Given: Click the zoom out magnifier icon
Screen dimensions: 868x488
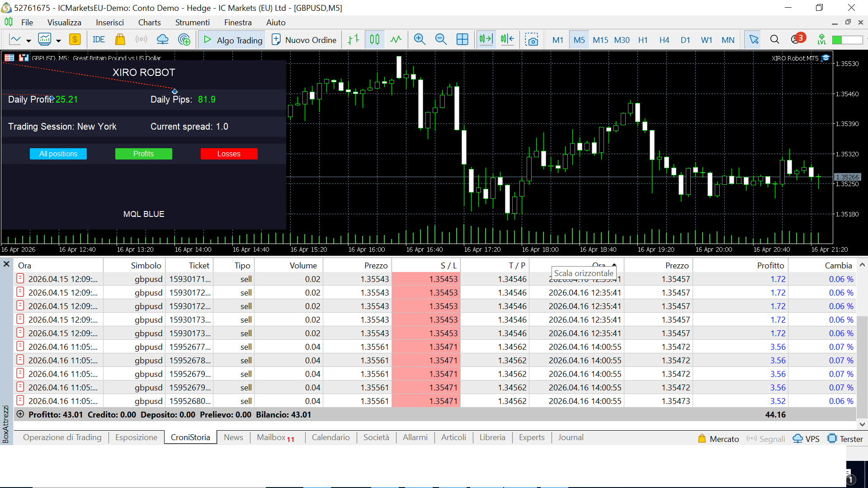Looking at the screenshot, I should (441, 40).
